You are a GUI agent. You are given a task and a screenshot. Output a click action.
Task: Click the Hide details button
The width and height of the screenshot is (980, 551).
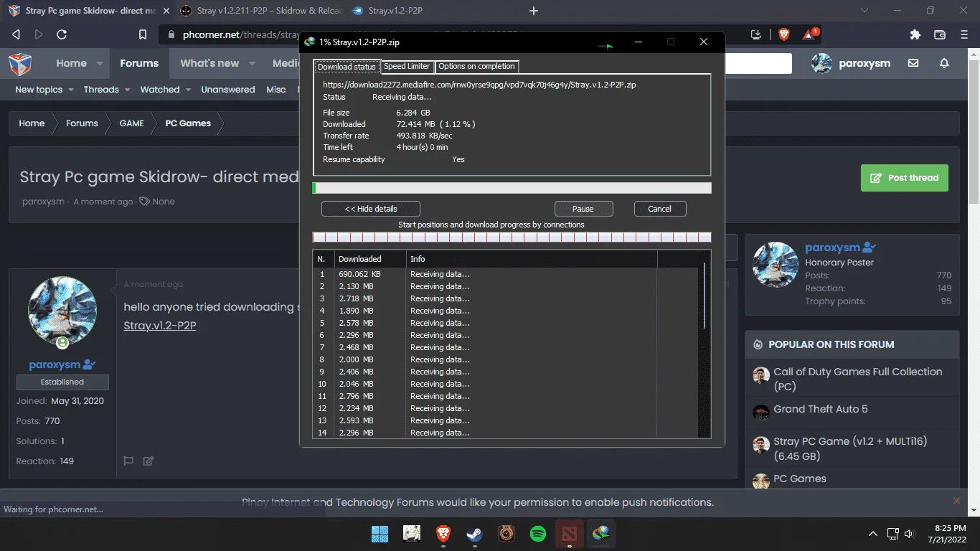[371, 209]
